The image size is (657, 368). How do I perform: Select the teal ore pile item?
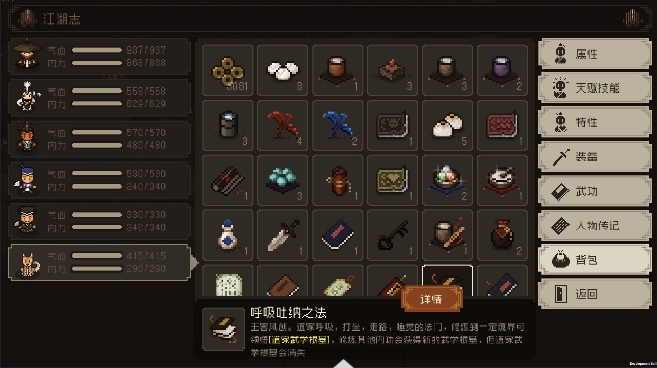click(x=282, y=180)
